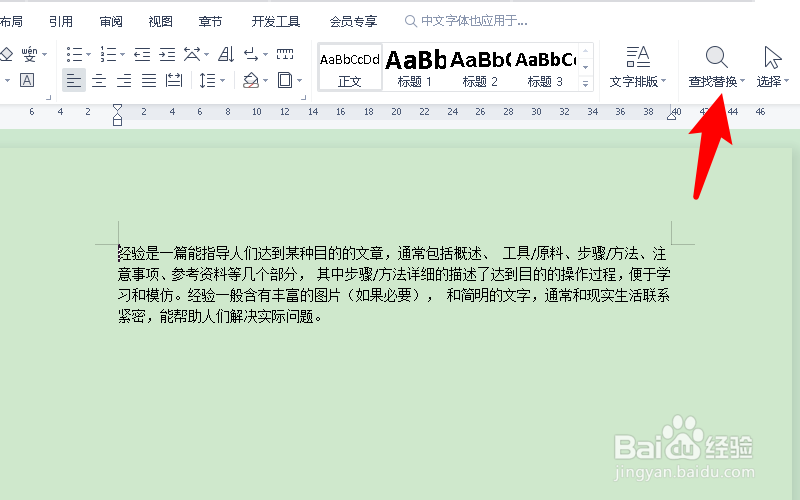Toggle center alignment

point(99,80)
